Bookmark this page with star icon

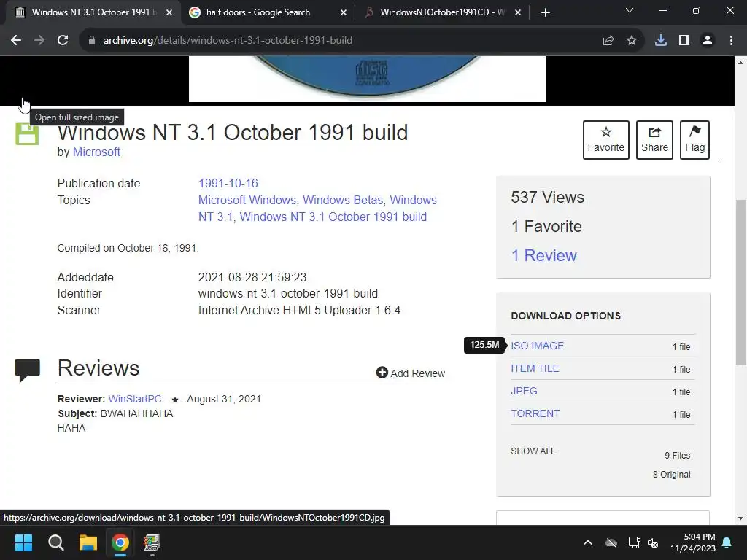(632, 41)
